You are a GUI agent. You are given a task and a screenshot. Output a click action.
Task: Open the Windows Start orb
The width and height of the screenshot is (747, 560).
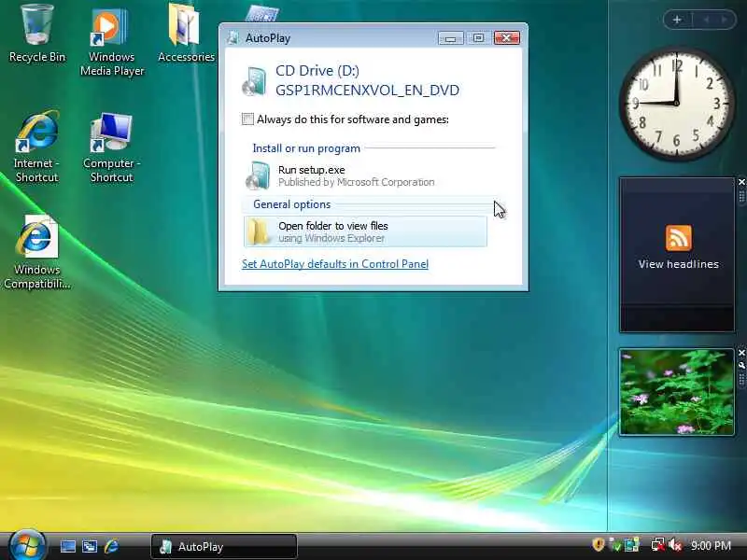pos(27,546)
